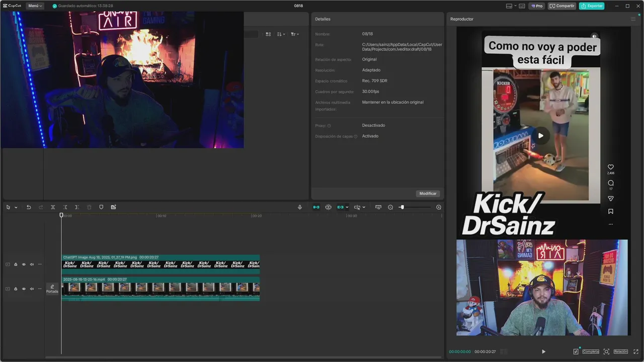Click the playhead at 00:00 on ruler
This screenshot has height=362, width=644.
coord(61,215)
